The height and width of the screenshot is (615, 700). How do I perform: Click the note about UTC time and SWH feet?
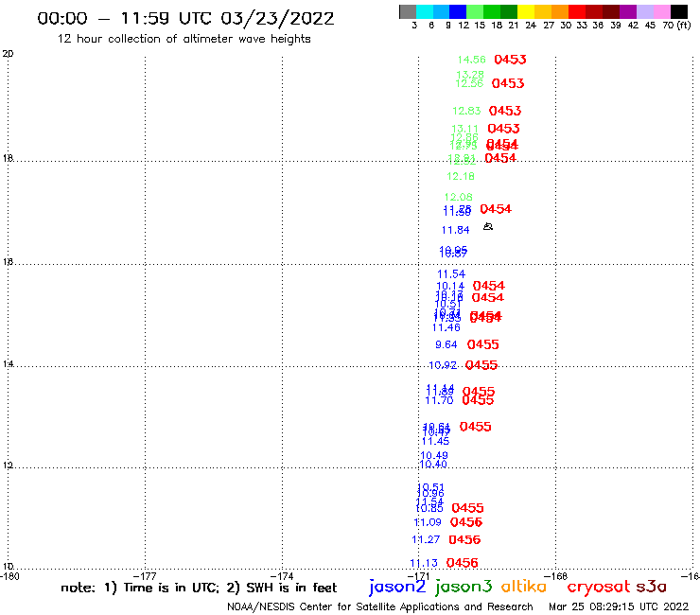pos(199,588)
